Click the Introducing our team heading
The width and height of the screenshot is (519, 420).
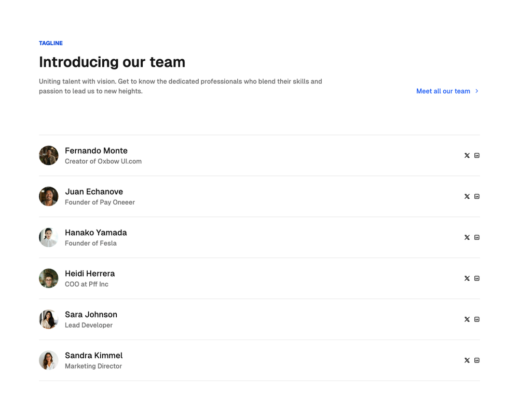click(112, 62)
